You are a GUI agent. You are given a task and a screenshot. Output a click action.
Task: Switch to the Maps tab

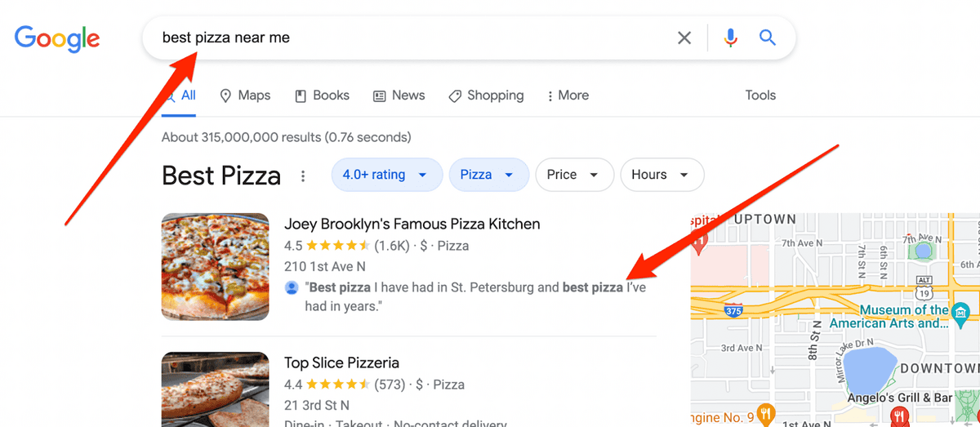click(x=245, y=96)
